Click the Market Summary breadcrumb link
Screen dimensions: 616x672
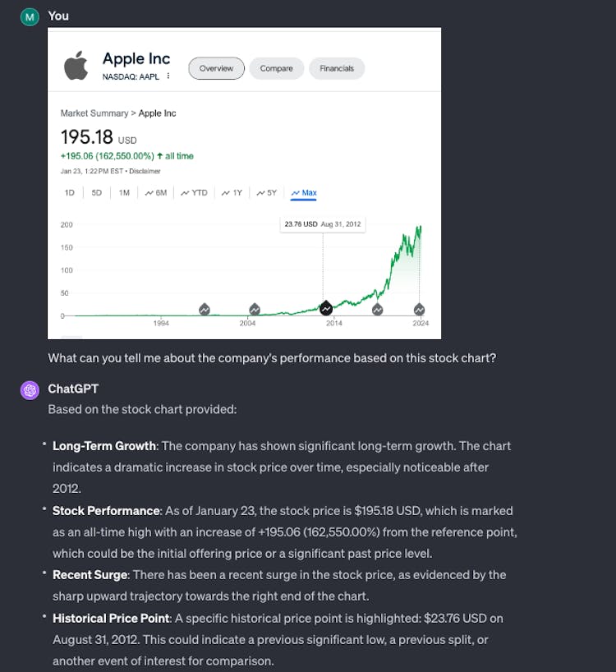pos(94,113)
